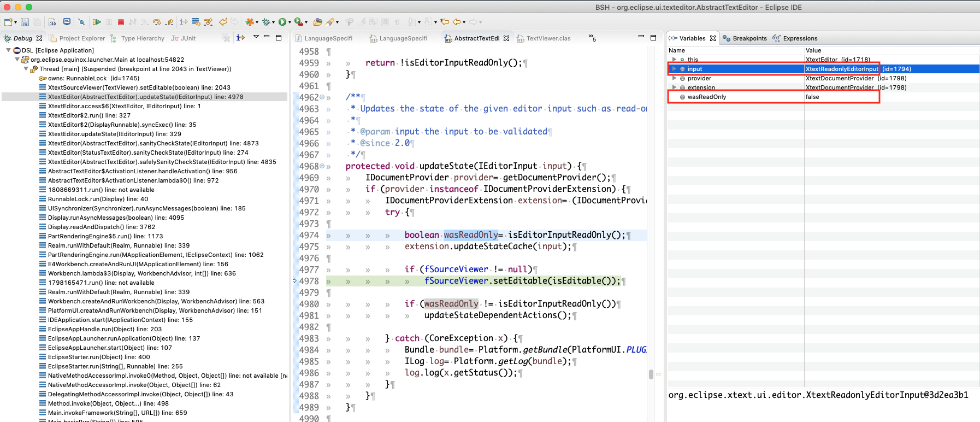
Task: Resume the suspended debug thread
Action: point(97,22)
